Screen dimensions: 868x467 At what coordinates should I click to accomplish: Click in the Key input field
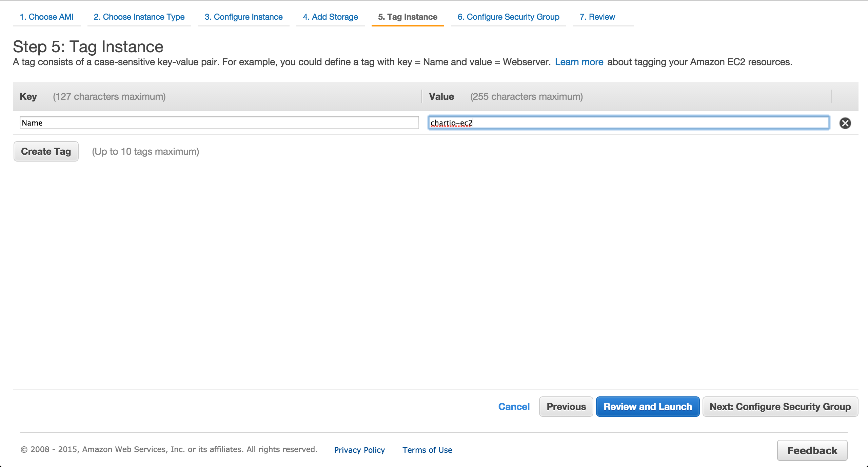tap(219, 123)
